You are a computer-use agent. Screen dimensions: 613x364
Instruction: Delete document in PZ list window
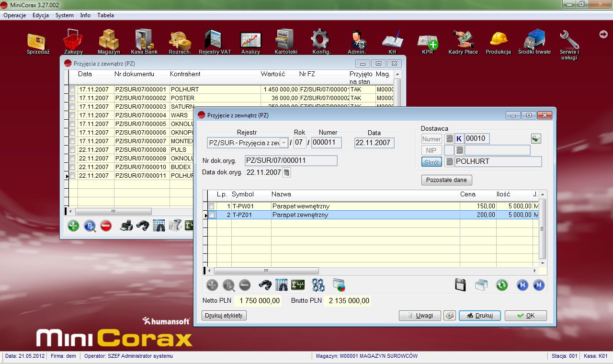click(x=106, y=226)
